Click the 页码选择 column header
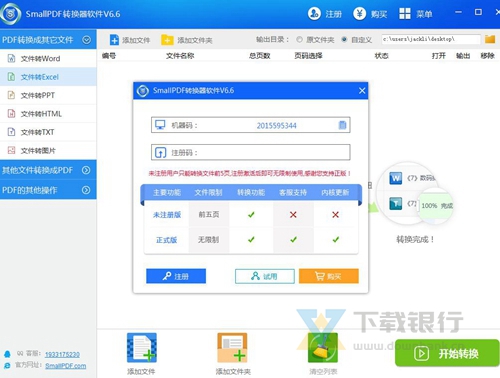The image size is (500, 378). (308, 56)
